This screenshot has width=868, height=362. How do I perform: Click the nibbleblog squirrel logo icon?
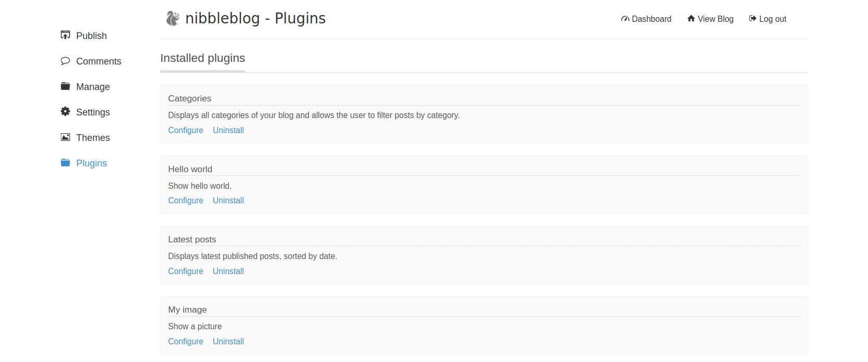pos(173,19)
